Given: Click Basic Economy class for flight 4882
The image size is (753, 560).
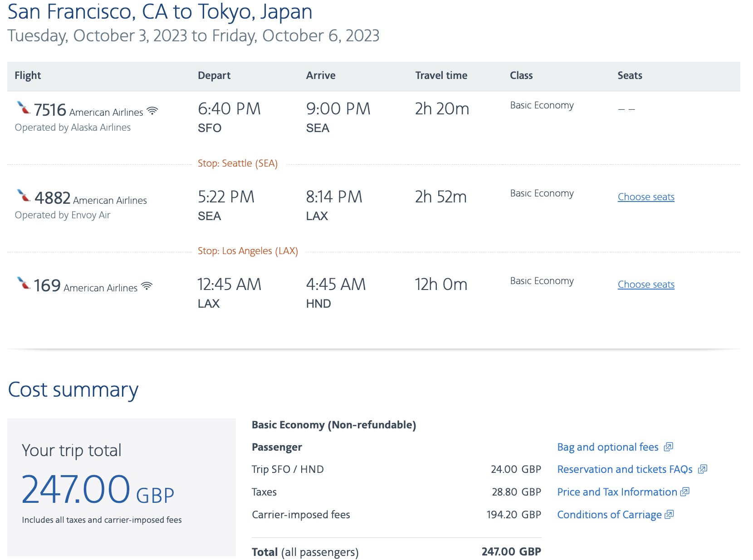Looking at the screenshot, I should [542, 193].
